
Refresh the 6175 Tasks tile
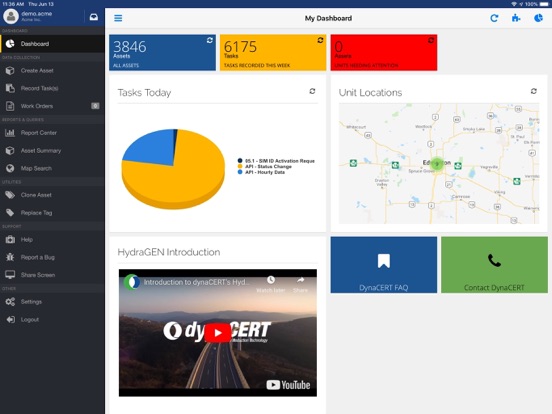point(320,40)
